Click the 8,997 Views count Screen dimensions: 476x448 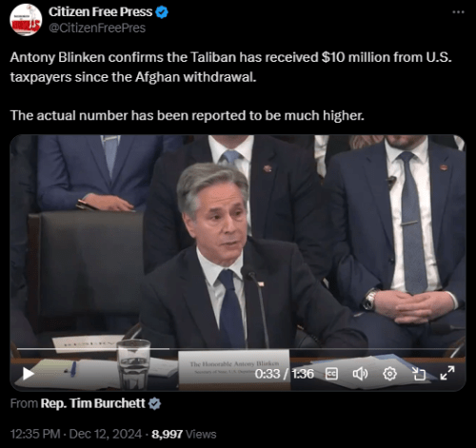tap(184, 434)
